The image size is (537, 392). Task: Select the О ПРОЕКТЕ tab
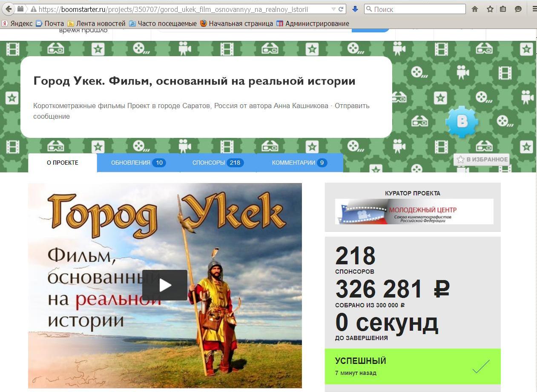(63, 163)
